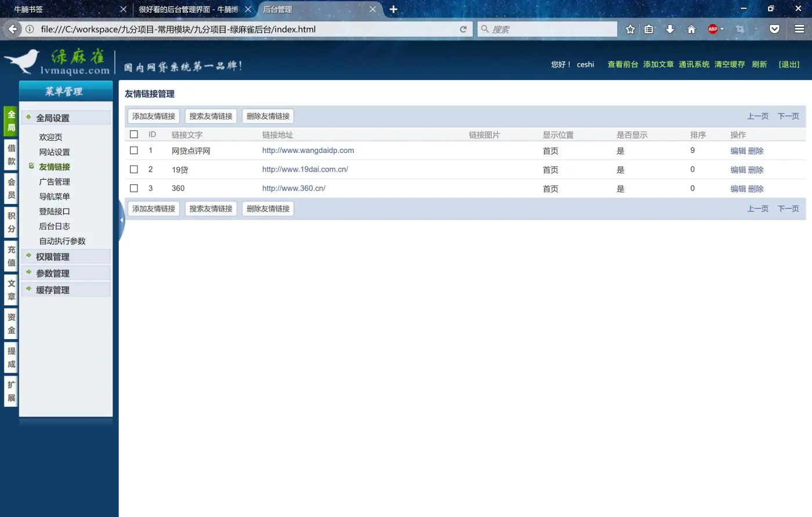Image resolution: width=812 pixels, height=517 pixels.
Task: Go to 上一页 below the table
Action: [757, 209]
